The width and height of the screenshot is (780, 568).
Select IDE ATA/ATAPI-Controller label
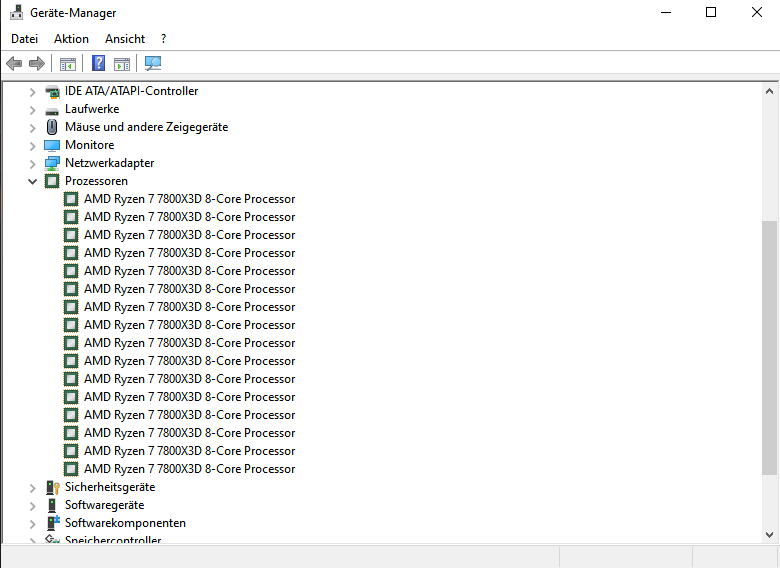click(x=131, y=91)
